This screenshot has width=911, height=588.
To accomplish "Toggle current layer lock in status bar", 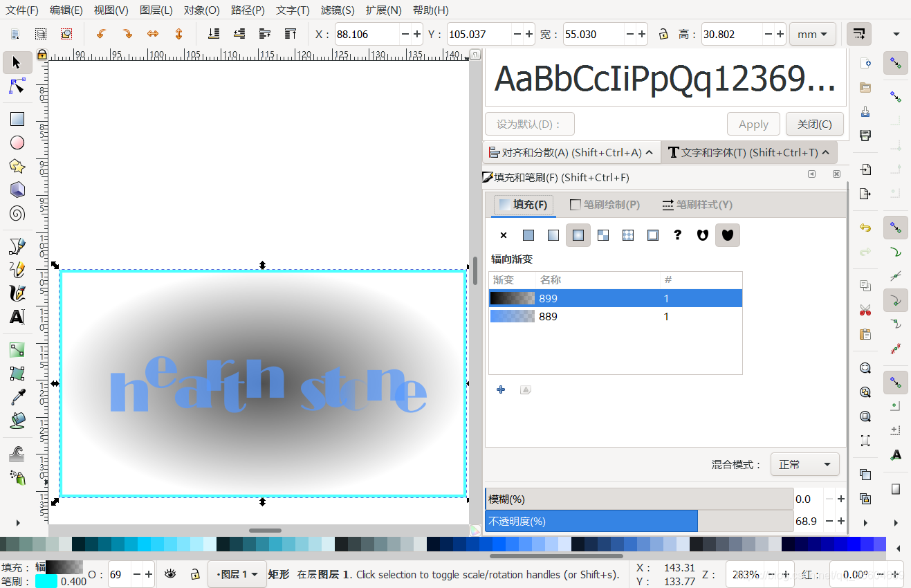I will click(x=196, y=574).
